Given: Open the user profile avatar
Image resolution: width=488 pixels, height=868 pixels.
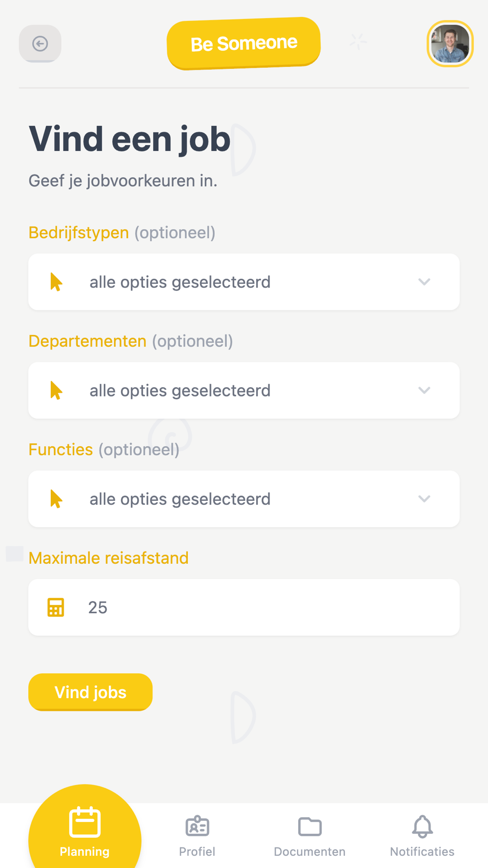Looking at the screenshot, I should 450,44.
